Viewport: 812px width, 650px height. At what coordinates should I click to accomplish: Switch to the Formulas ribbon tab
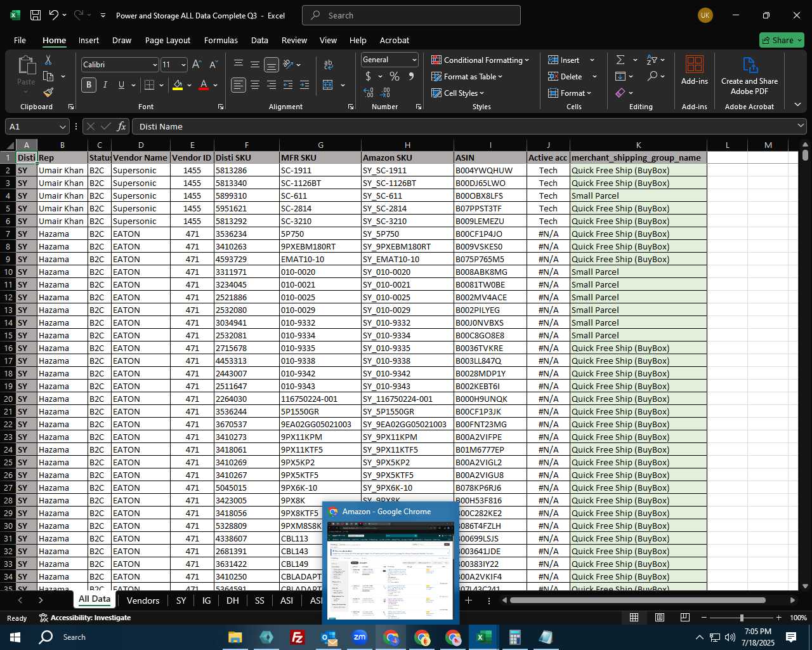pos(221,40)
